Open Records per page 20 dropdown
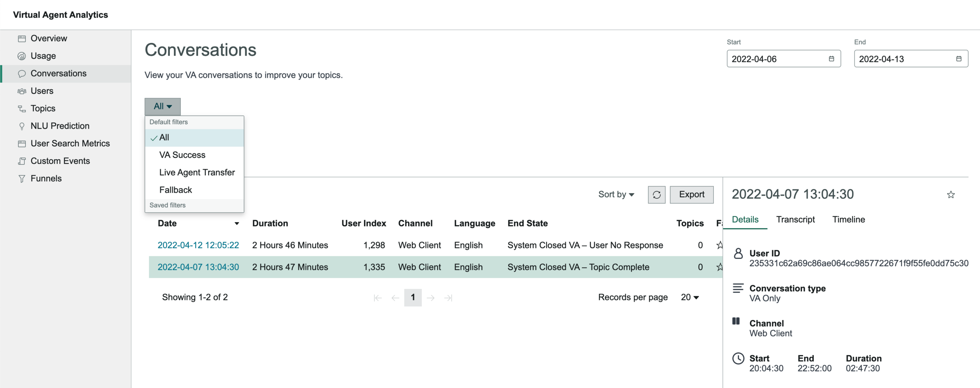Screen dimensions: 980x388 point(690,297)
